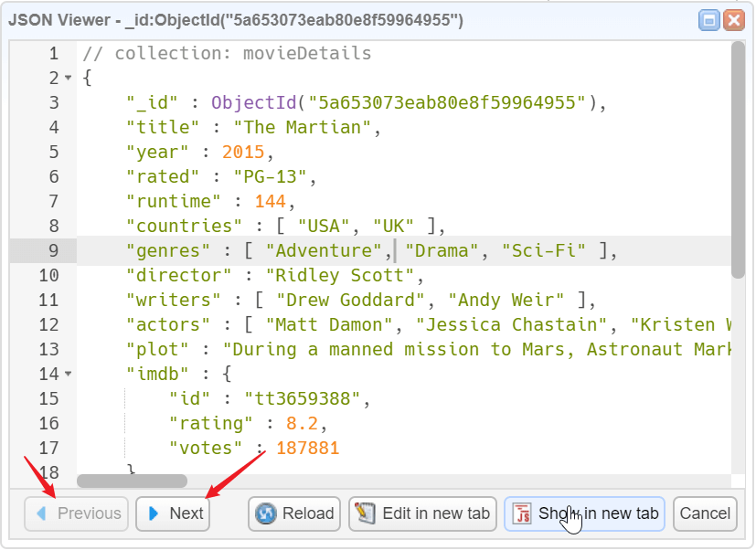The width and height of the screenshot is (756, 550).
Task: Maximize the JSON Viewer dialog
Action: click(x=709, y=21)
